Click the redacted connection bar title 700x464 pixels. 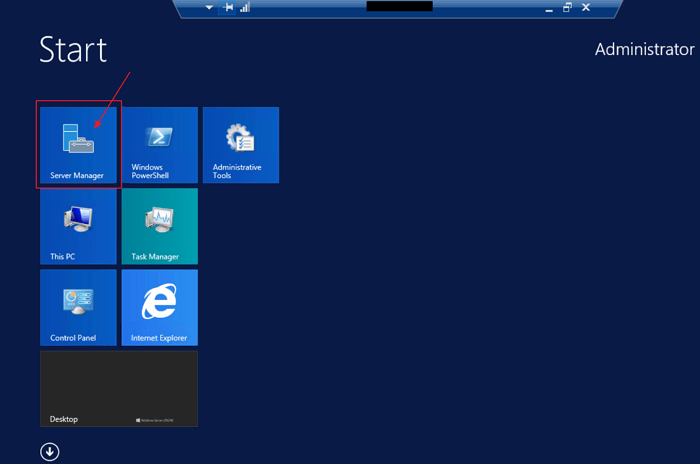click(399, 6)
